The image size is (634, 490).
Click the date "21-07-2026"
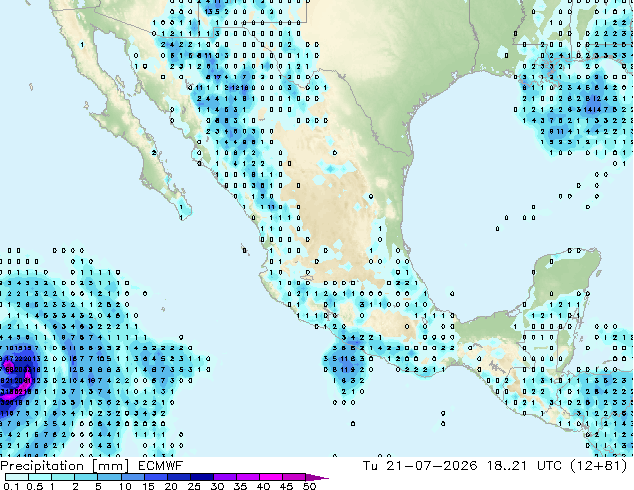pos(431,466)
